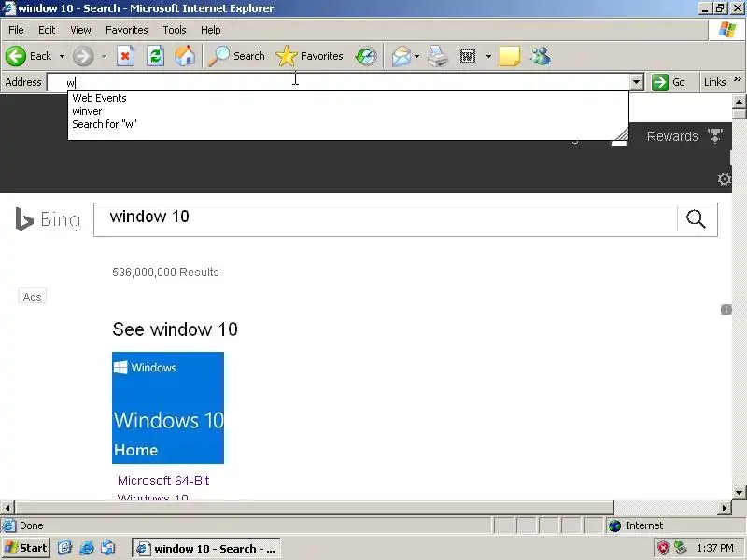The width and height of the screenshot is (747, 560).
Task: Click inside the Address bar field
Action: [x=338, y=82]
